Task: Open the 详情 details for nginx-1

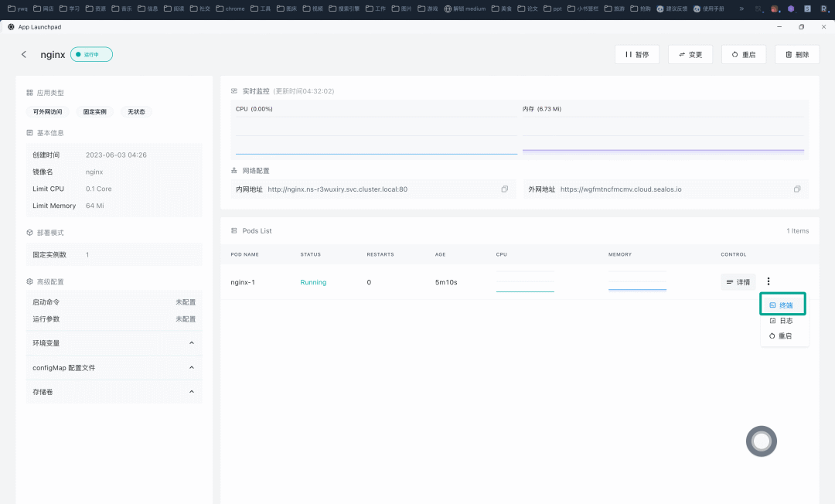Action: point(738,282)
